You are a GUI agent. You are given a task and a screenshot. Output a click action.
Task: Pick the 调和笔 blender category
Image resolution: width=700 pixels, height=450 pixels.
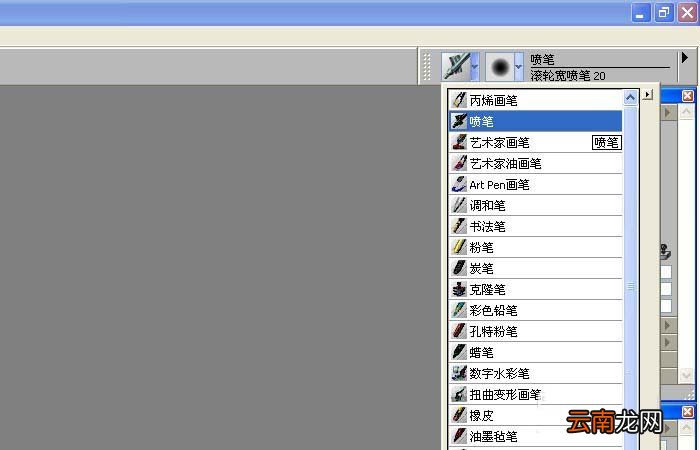(535, 205)
